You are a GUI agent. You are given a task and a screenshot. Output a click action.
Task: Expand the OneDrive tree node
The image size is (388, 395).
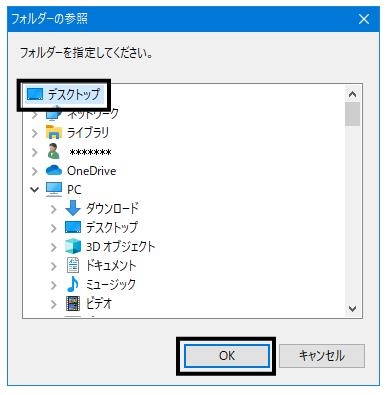[x=34, y=171]
